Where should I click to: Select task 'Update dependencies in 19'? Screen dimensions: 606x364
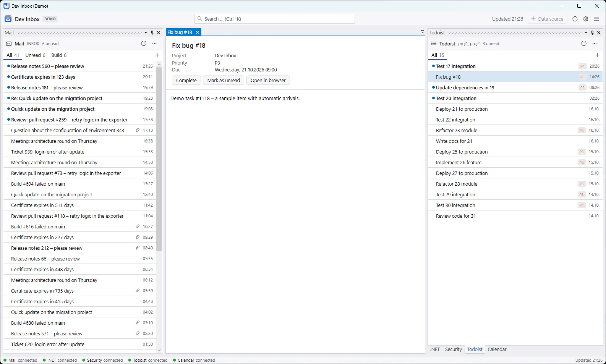pos(515,87)
